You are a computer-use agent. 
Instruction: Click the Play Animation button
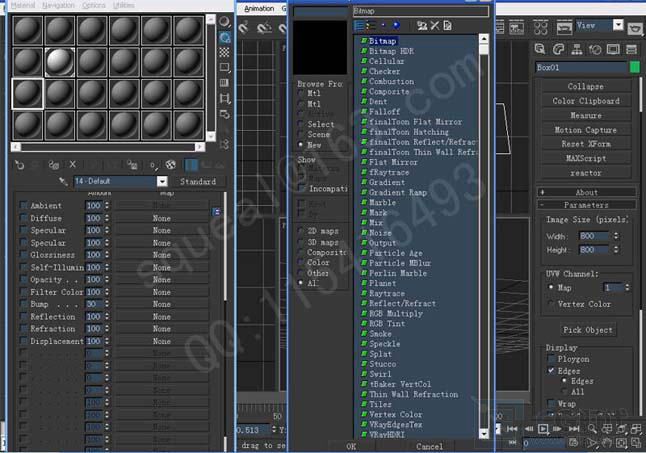[x=543, y=429]
